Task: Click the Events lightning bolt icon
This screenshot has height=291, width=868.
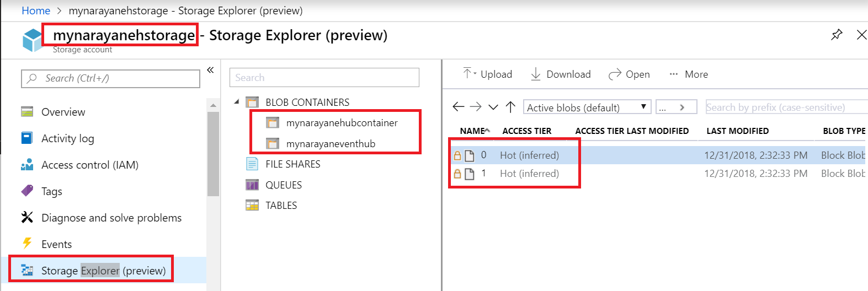Action: pos(27,243)
